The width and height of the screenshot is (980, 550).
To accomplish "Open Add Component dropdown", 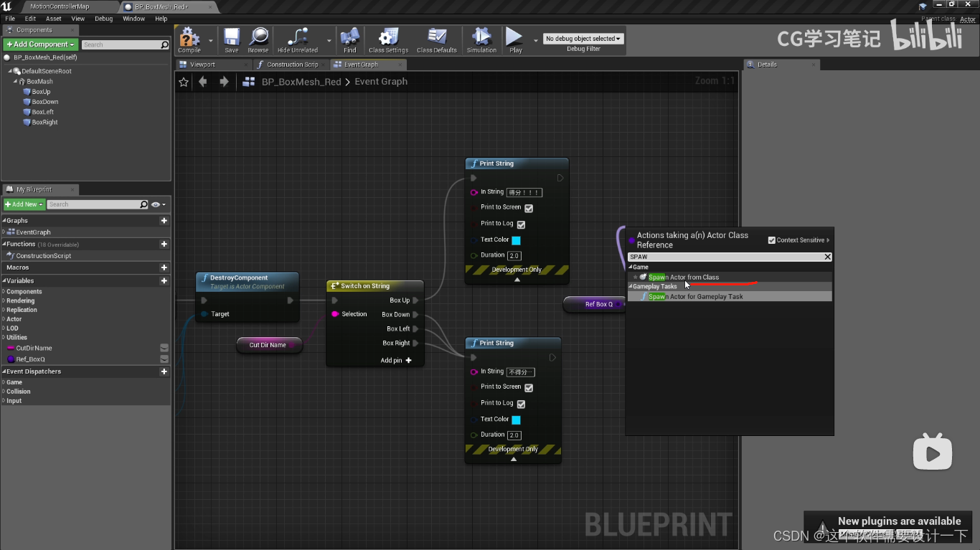I will click(x=41, y=44).
